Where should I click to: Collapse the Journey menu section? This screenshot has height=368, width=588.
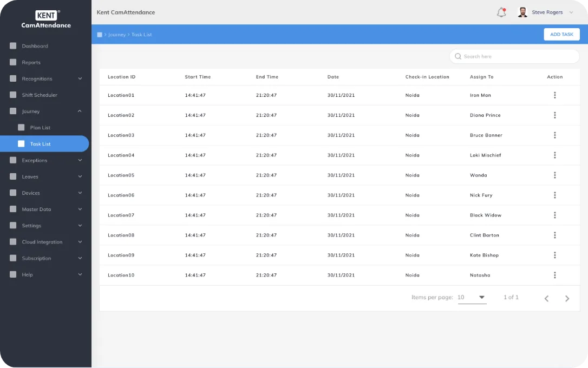(80, 111)
